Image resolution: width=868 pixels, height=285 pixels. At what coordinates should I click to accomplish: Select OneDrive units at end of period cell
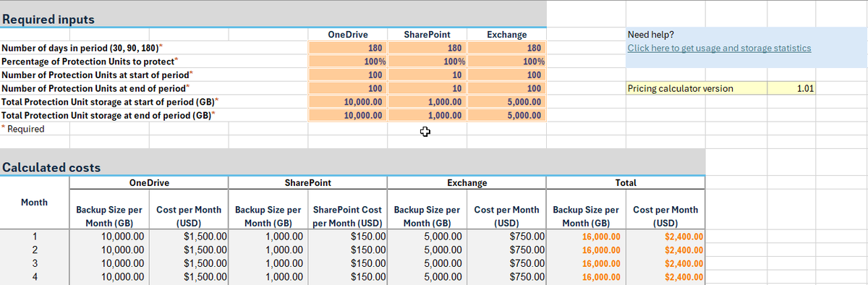[347, 88]
